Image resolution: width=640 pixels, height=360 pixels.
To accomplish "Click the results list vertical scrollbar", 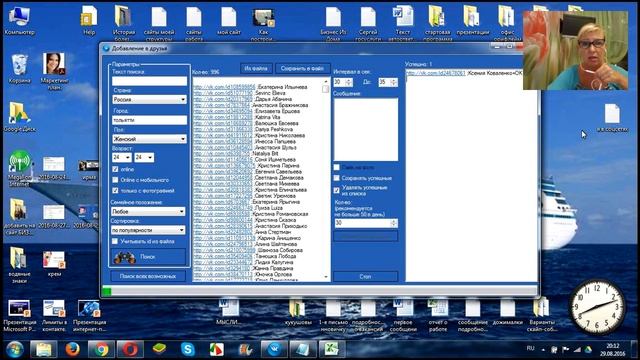I will (326, 179).
